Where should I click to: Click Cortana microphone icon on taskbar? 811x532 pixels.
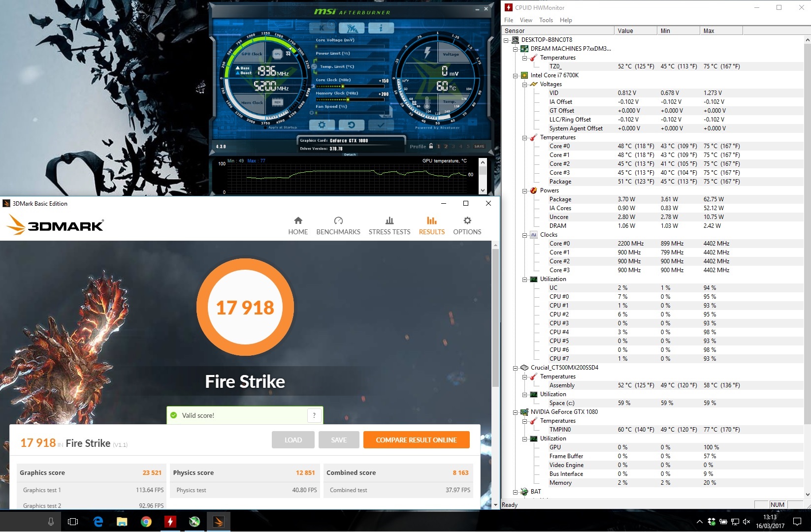[x=51, y=521]
